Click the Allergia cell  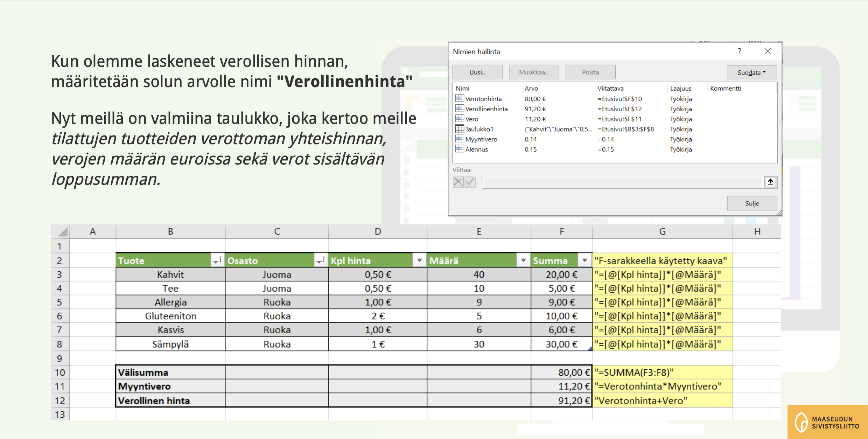[x=170, y=302]
